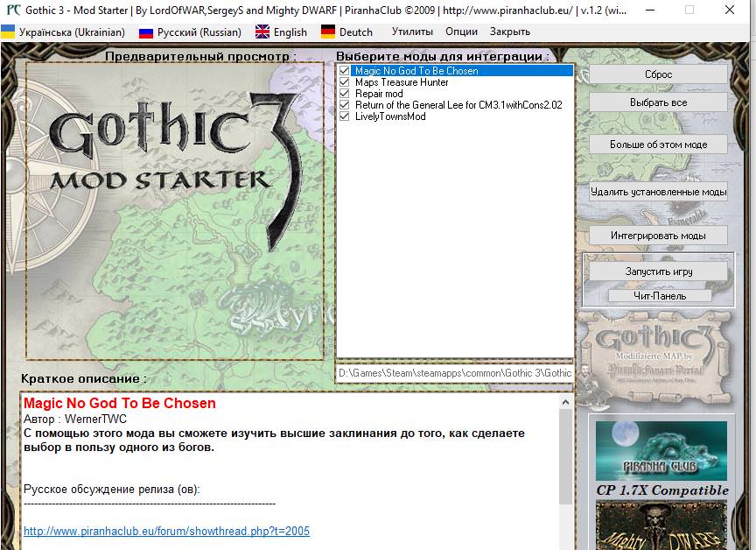Click the Ukrainian flag icon
This screenshot has height=550, width=756.
click(8, 32)
